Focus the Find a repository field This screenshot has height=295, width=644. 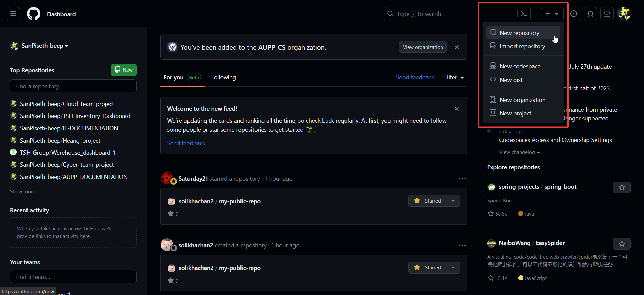[x=73, y=86]
